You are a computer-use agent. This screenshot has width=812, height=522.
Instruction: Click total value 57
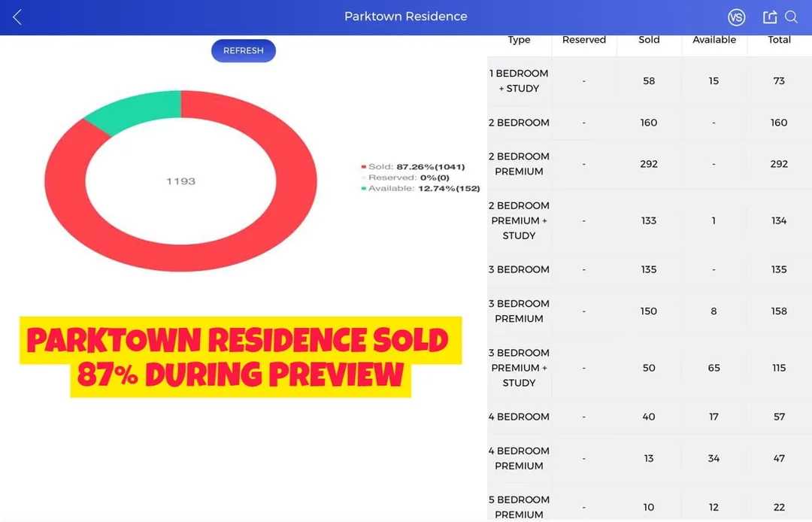779,417
